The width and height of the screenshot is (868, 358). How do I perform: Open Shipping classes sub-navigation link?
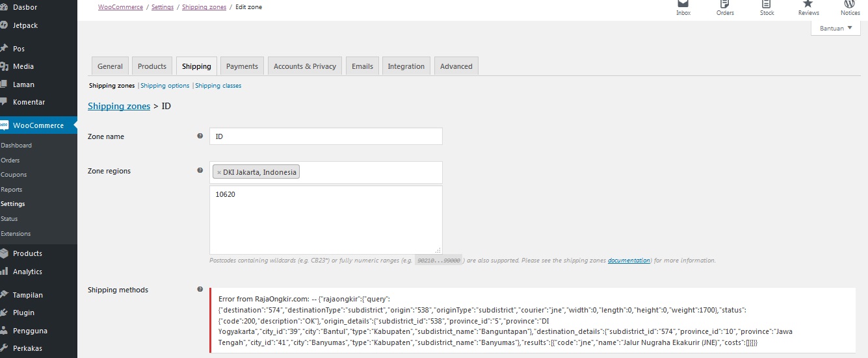(x=218, y=86)
